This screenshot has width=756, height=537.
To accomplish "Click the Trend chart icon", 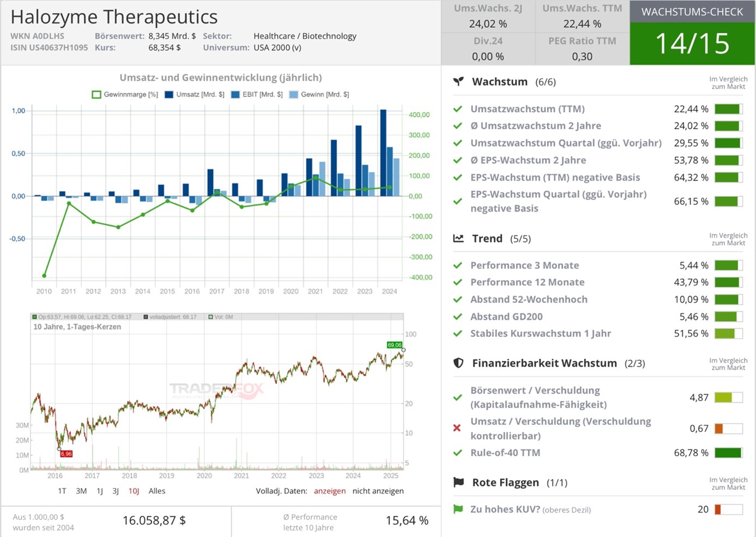I will pos(459,238).
